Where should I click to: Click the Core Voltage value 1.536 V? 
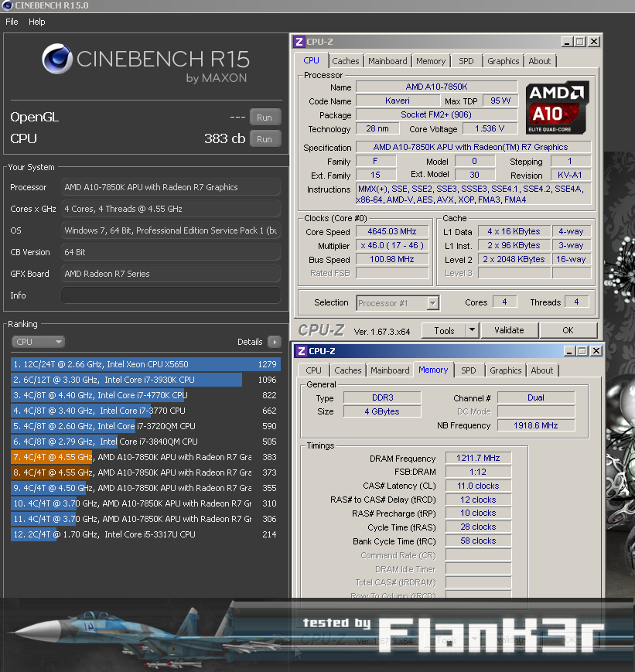pyautogui.click(x=490, y=128)
